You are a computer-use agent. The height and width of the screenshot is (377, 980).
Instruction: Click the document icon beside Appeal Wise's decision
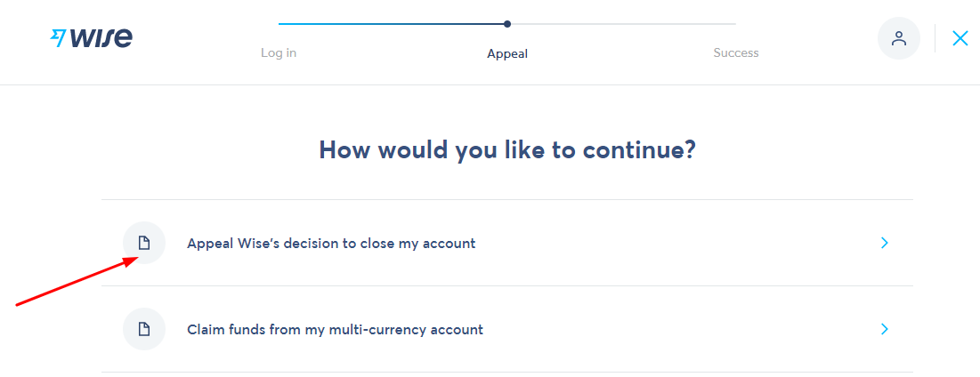144,243
